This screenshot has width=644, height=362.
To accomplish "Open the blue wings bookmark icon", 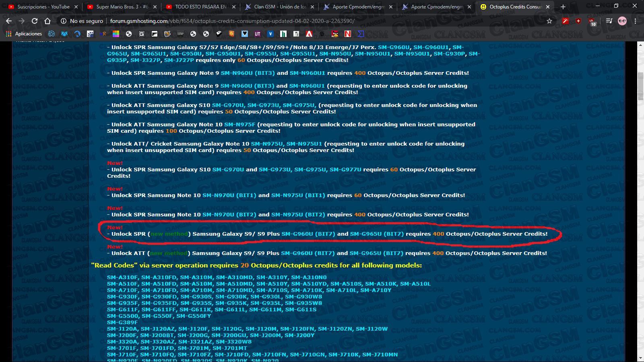I will coord(64,34).
